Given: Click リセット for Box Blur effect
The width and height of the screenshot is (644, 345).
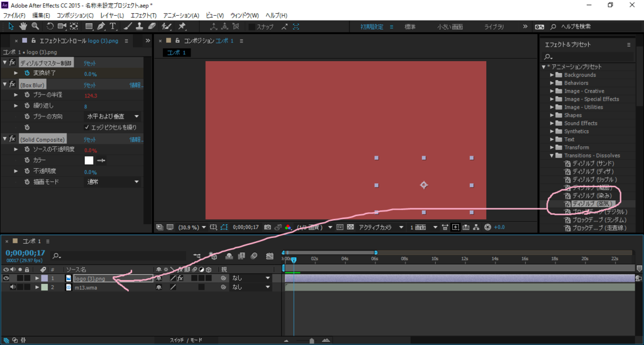Looking at the screenshot, I should pos(89,85).
